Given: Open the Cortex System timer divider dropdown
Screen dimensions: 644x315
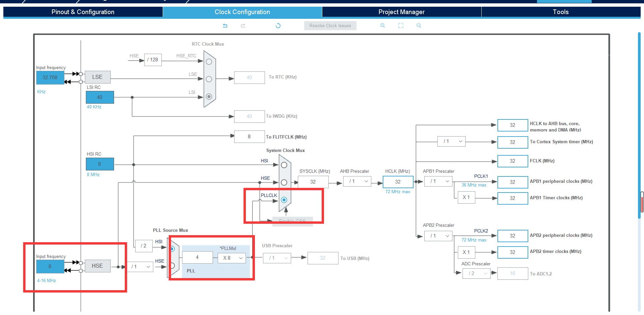Looking at the screenshot, I should point(451,141).
